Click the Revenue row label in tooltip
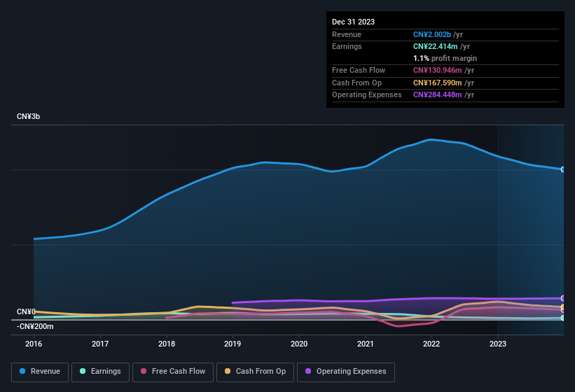Image resolution: width=575 pixels, height=392 pixels. (347, 34)
